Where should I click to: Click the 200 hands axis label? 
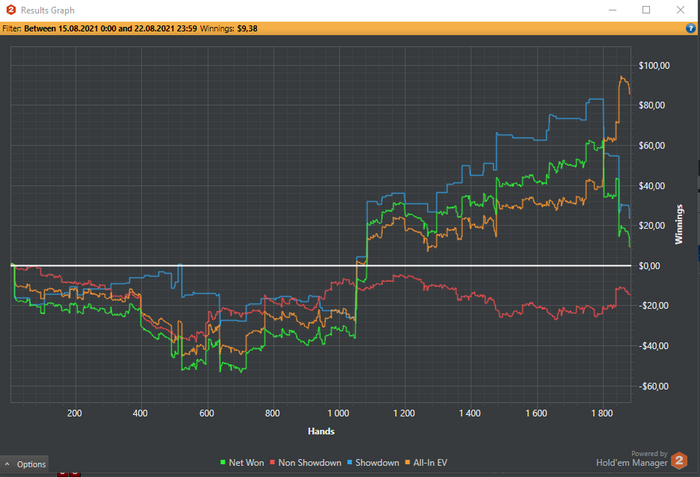[75, 413]
